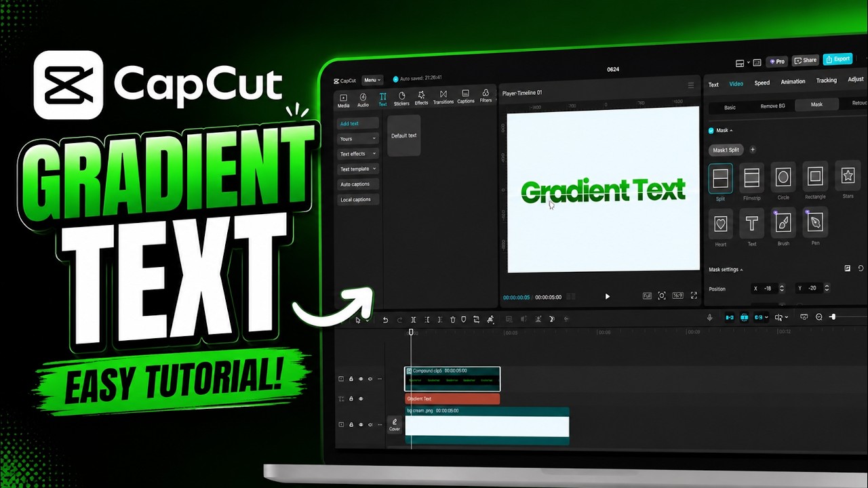Switch to the Speed tab
The image size is (868, 488).
click(762, 83)
